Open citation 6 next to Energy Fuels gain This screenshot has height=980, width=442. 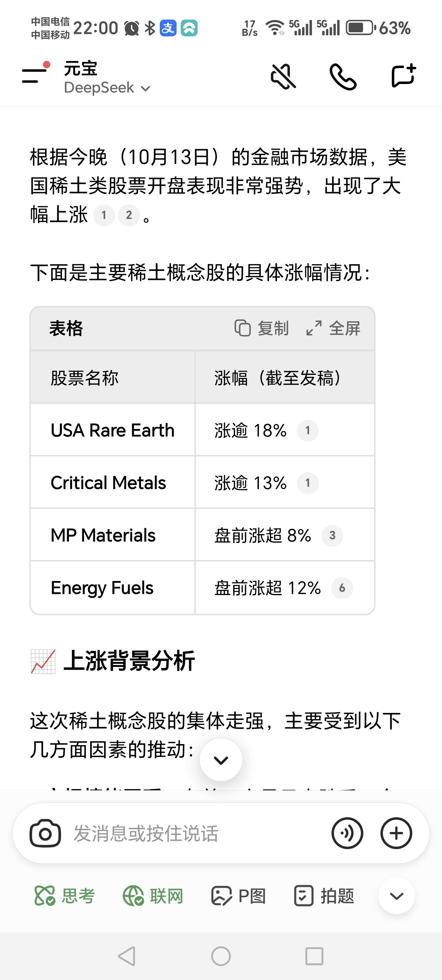(342, 588)
